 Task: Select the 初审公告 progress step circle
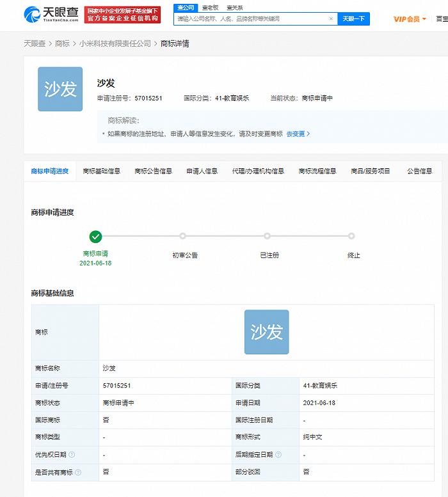click(x=182, y=237)
